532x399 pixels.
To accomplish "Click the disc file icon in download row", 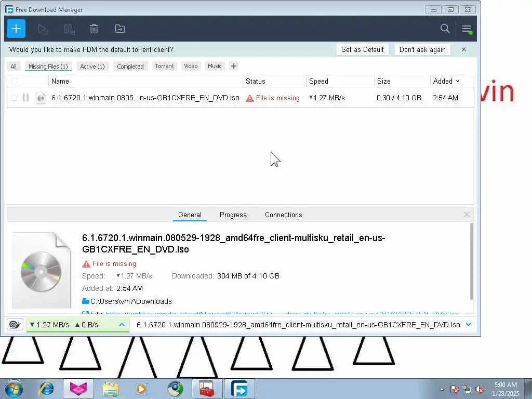I will [x=41, y=98].
